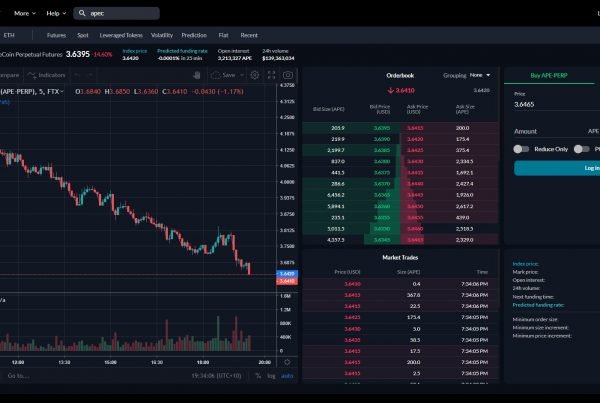Open chart settings gear icon
This screenshot has height=403, width=600.
point(254,75)
